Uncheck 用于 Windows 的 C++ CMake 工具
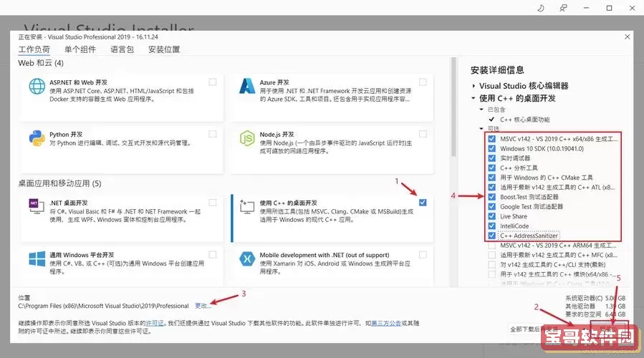Image resolution: width=644 pixels, height=358 pixels. click(x=491, y=178)
